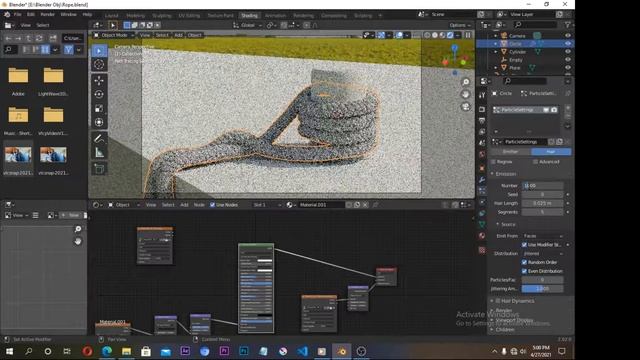The image size is (640, 360).
Task: Toggle the Use Nodes checkbox
Action: coord(212,205)
